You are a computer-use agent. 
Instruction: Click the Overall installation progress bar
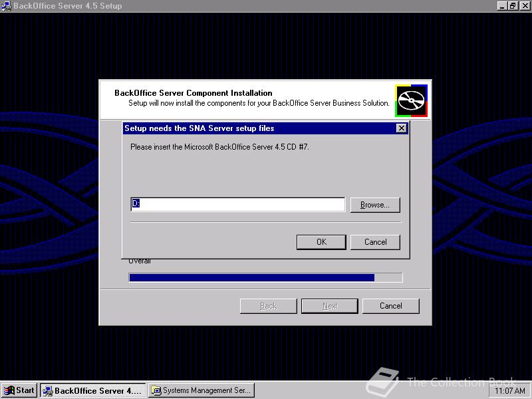click(x=265, y=277)
